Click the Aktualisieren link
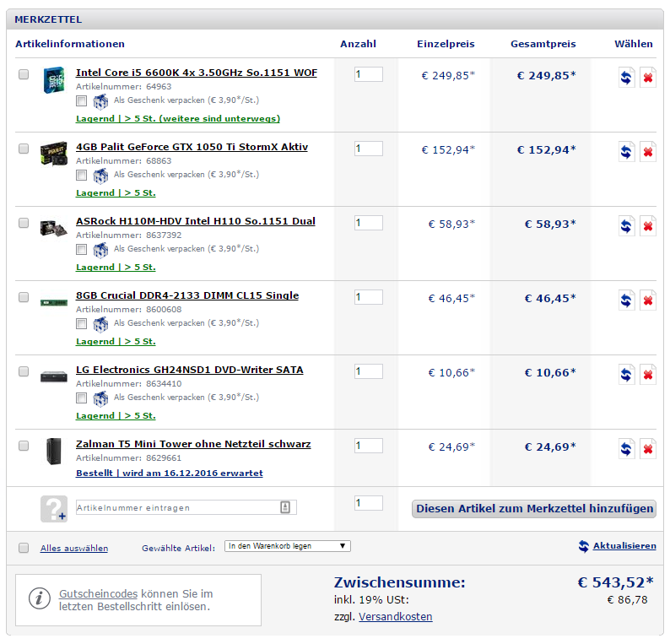670x644 pixels. [624, 546]
